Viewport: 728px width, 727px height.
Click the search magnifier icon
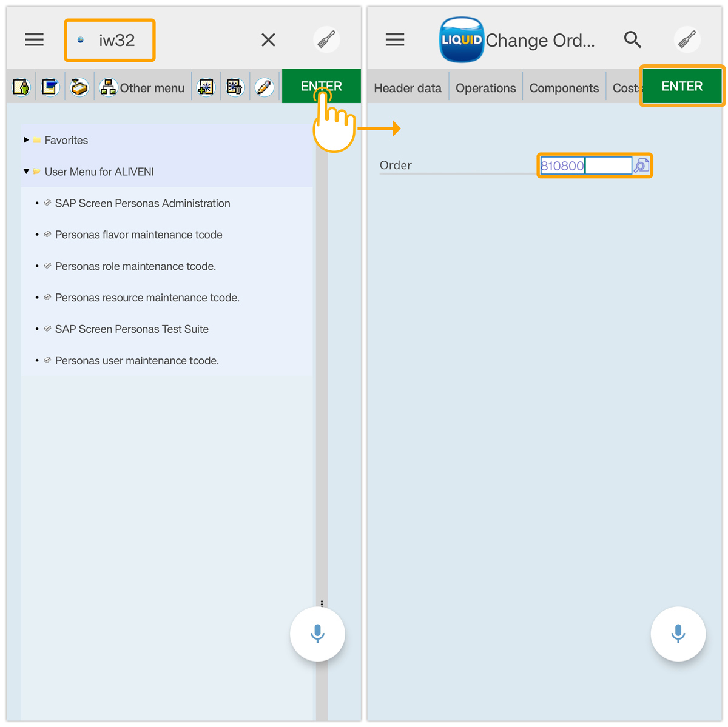[x=633, y=40]
